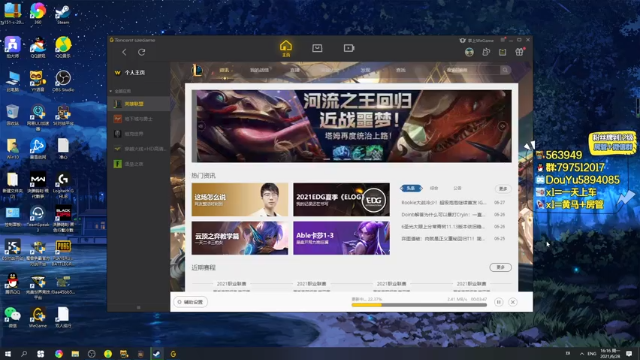Open the store bag icon in top bar

click(x=317, y=48)
